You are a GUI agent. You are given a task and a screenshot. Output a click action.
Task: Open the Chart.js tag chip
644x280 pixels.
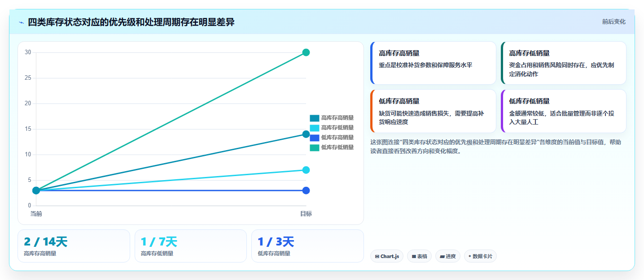(x=387, y=256)
